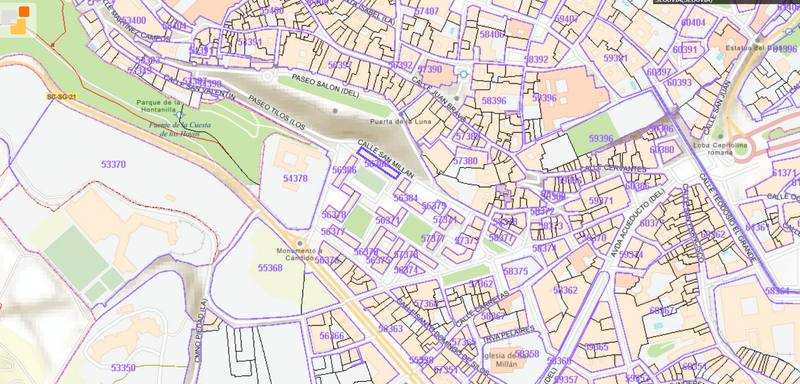This screenshot has width=800, height=384.
Task: Click the CALLE CERVANTES street label
Action: pyautogui.click(x=613, y=168)
